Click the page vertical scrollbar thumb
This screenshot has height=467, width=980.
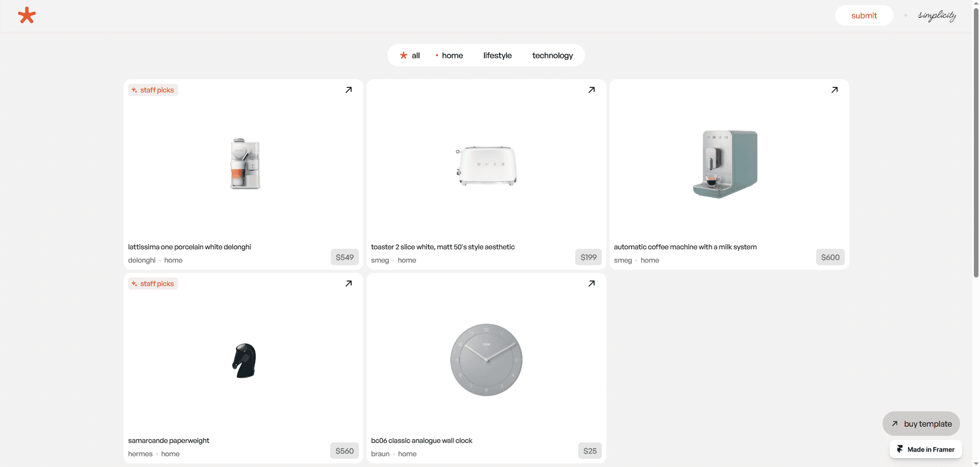coord(976,143)
